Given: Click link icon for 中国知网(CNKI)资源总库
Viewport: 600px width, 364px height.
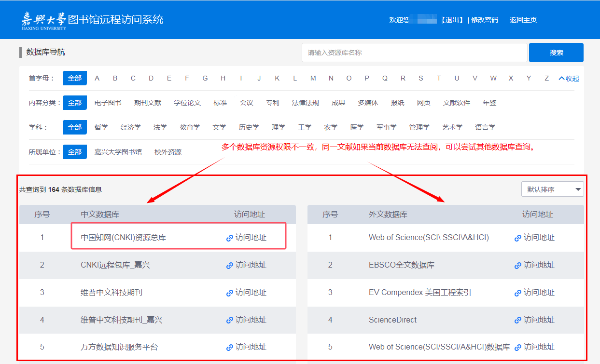Looking at the screenshot, I should pyautogui.click(x=230, y=238).
